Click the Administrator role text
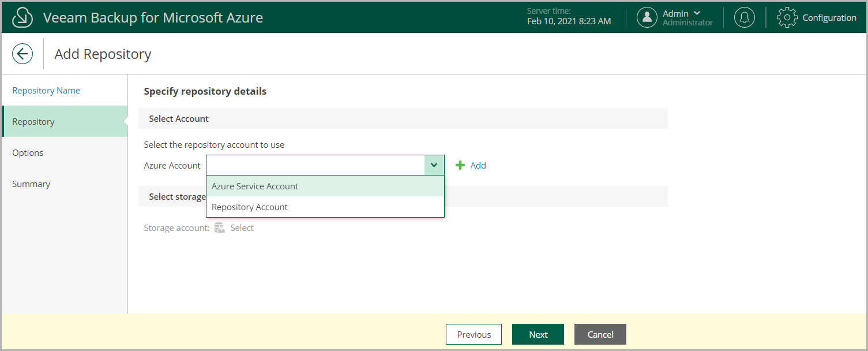The width and height of the screenshot is (868, 351). [x=687, y=23]
